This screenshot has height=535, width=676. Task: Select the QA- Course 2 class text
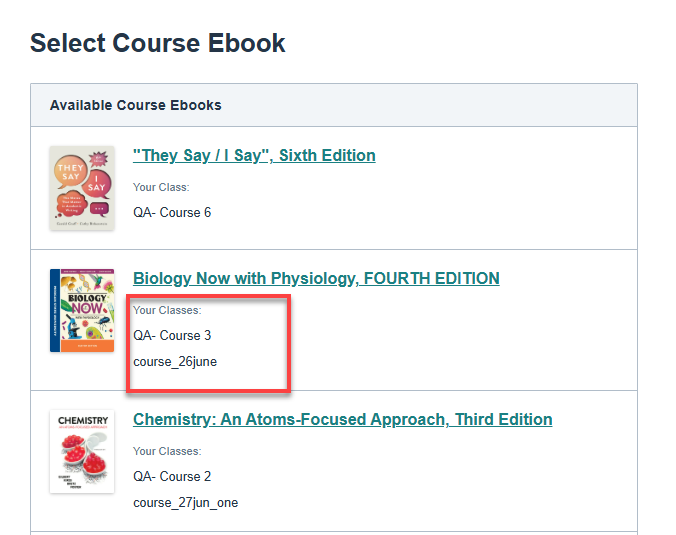coord(172,477)
